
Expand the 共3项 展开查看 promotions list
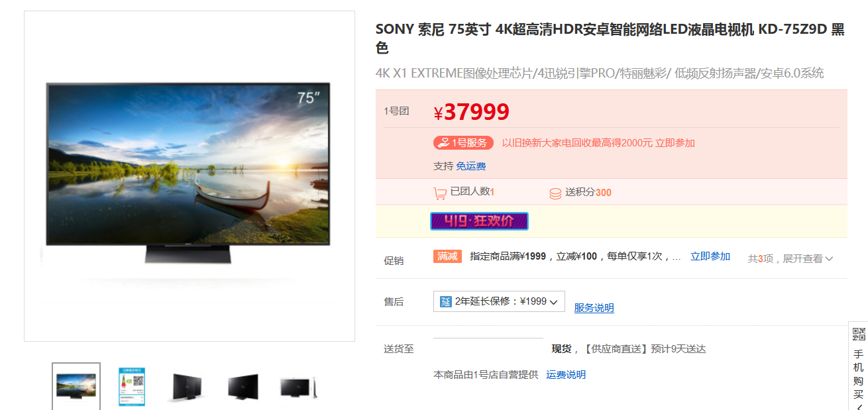click(x=790, y=258)
